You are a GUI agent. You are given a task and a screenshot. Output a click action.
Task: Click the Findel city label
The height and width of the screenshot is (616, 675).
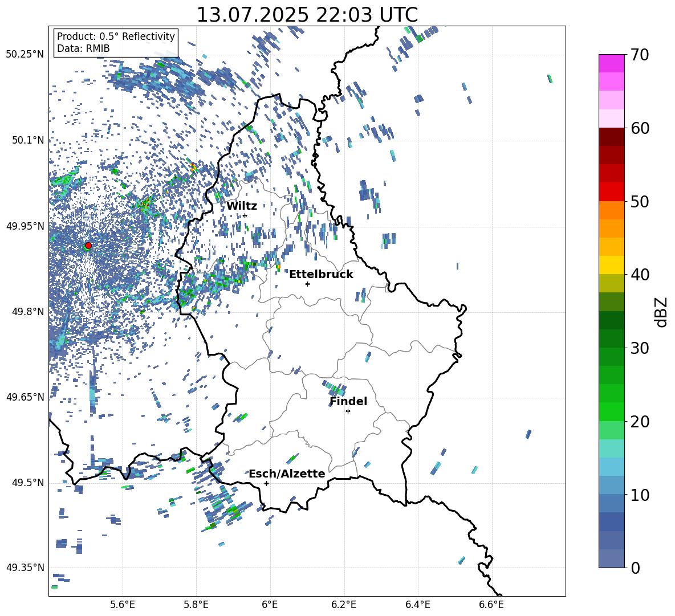348,401
